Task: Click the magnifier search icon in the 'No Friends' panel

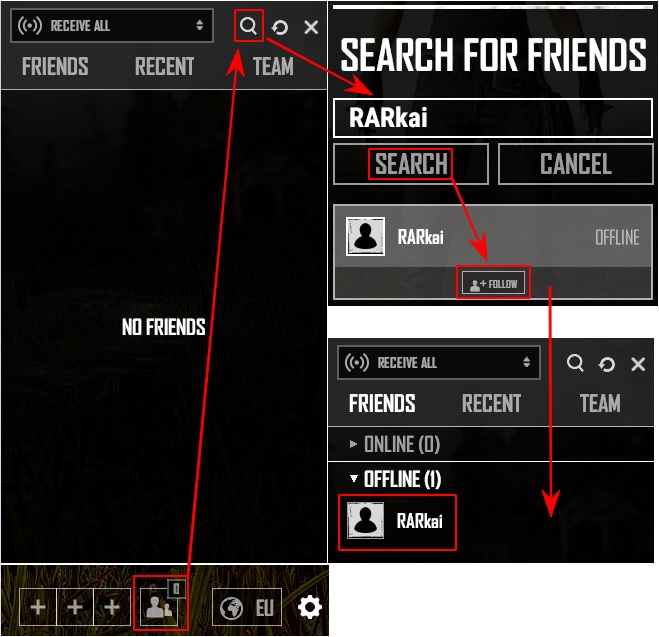Action: click(x=248, y=26)
